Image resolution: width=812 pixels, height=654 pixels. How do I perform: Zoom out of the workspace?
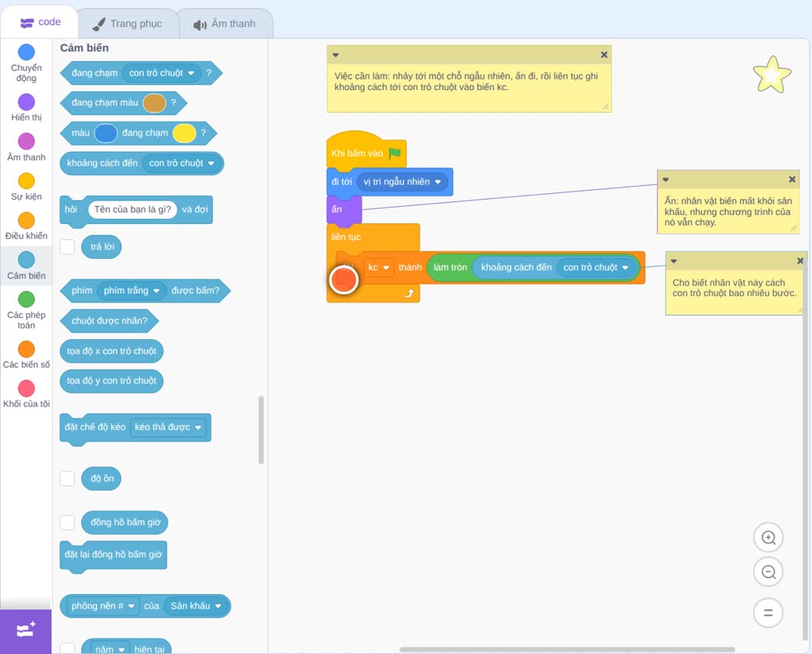click(x=768, y=572)
